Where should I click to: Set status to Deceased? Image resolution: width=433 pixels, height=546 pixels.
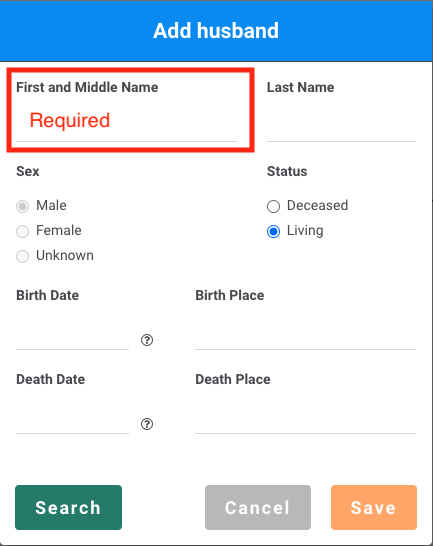(273, 206)
